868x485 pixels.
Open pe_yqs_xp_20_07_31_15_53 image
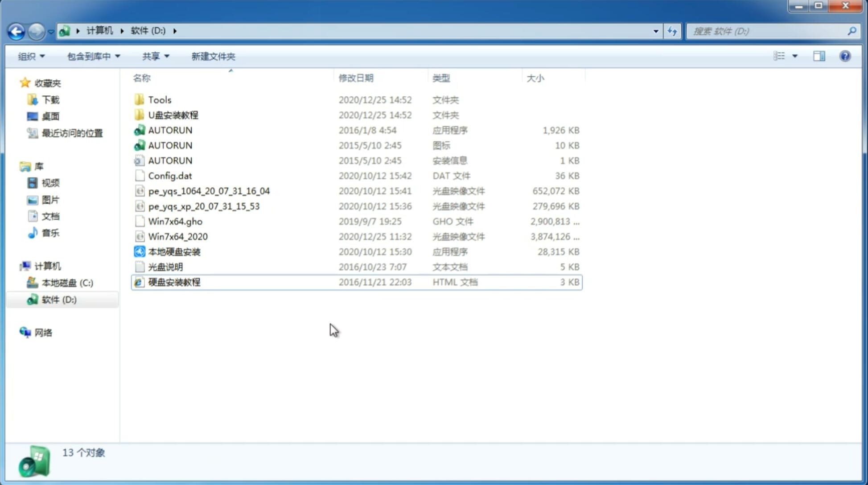(204, 206)
